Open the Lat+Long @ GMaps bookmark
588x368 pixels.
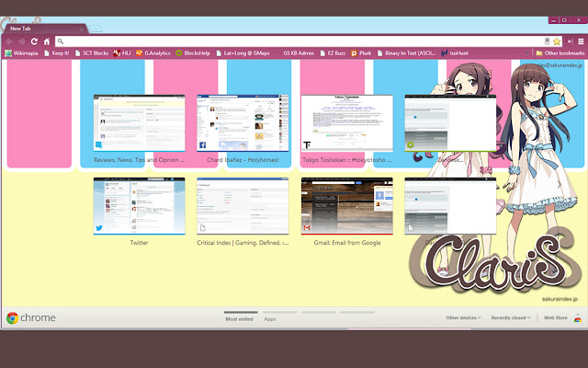click(243, 53)
